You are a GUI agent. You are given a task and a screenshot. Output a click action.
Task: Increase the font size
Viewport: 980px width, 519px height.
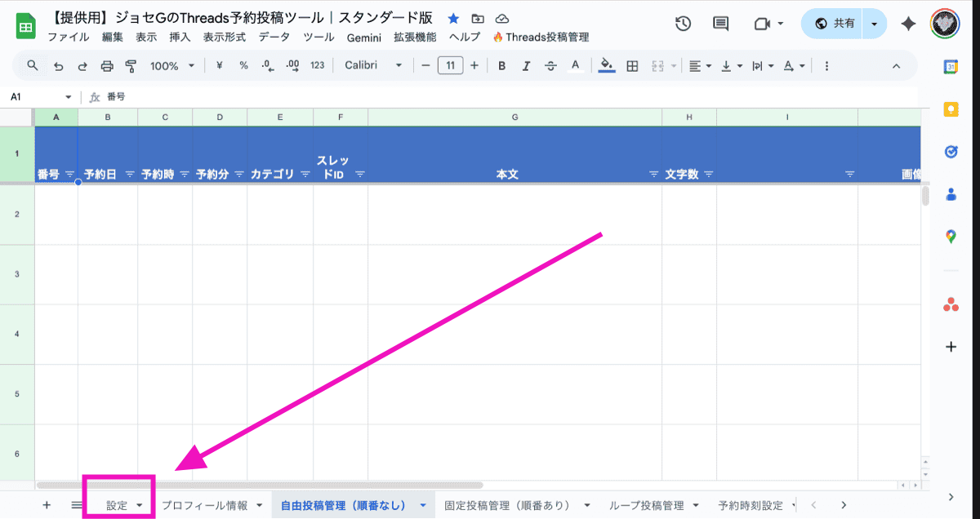coord(474,65)
